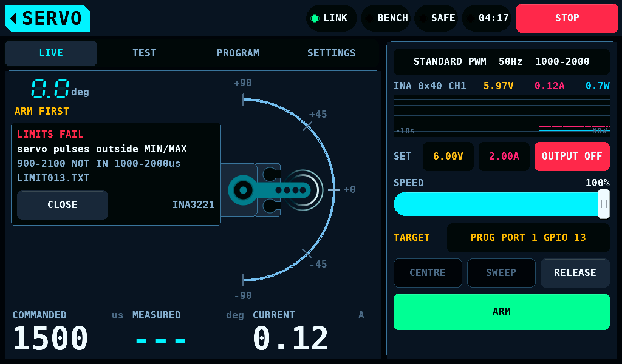Click the +90 dial marker
Viewport: 622px width, 364px height.
tap(243, 83)
